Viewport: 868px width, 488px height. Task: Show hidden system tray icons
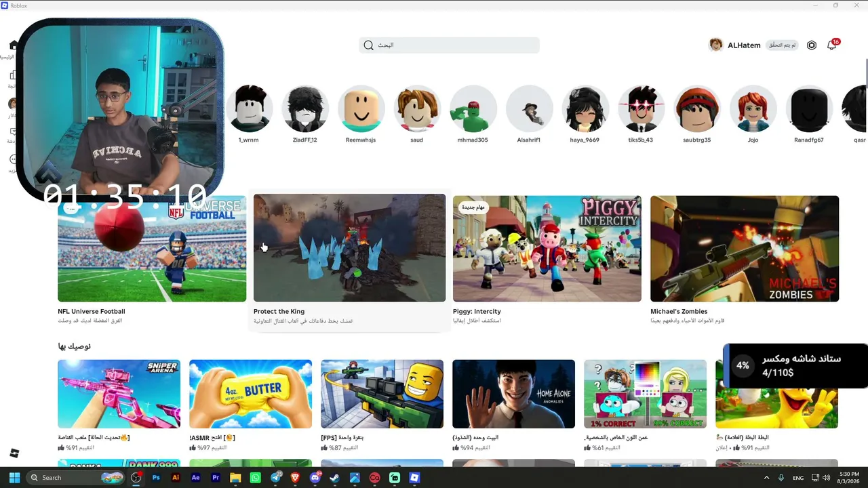pyautogui.click(x=767, y=478)
